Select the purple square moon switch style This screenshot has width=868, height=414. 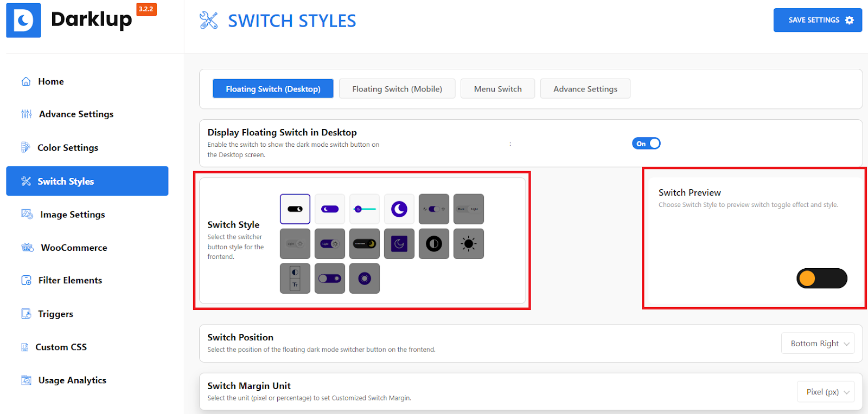click(x=399, y=244)
